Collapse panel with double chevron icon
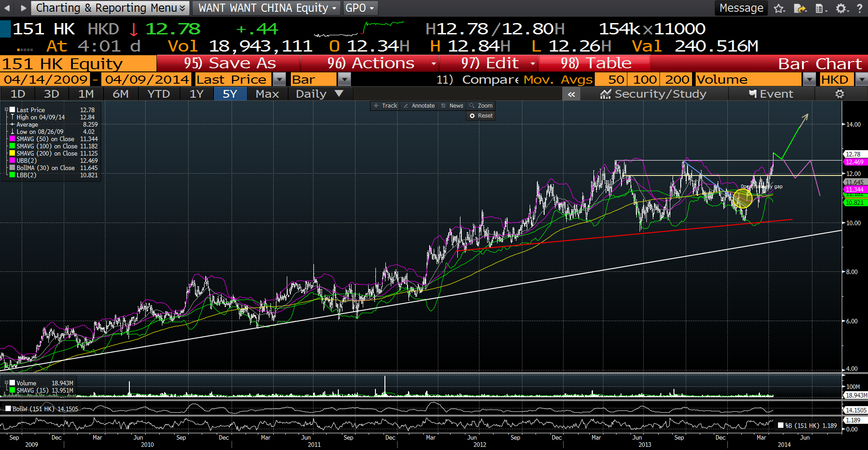This screenshot has height=450, width=868. click(571, 94)
